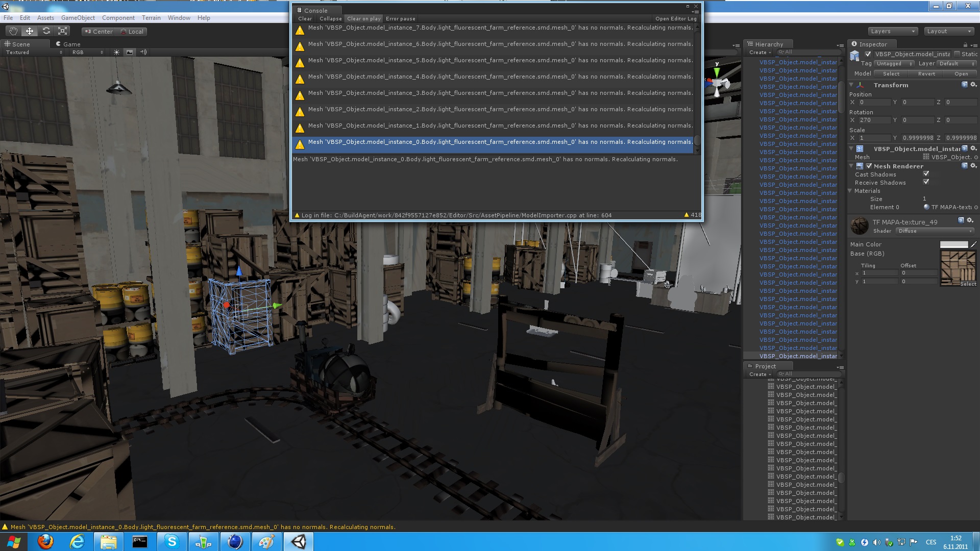
Task: Click the Main Color eyedropper
Action: point(973,244)
